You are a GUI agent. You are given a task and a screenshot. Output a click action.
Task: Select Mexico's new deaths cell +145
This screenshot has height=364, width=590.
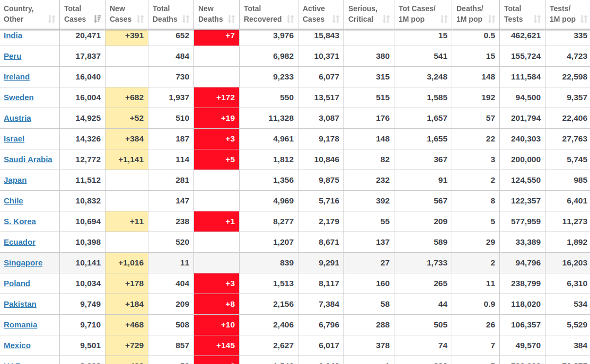217,346
